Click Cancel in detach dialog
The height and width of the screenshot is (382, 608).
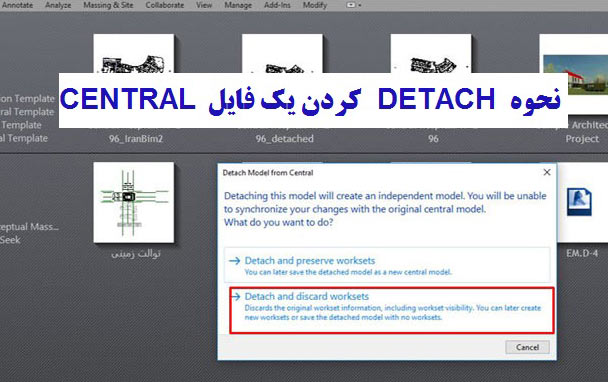pos(527,347)
